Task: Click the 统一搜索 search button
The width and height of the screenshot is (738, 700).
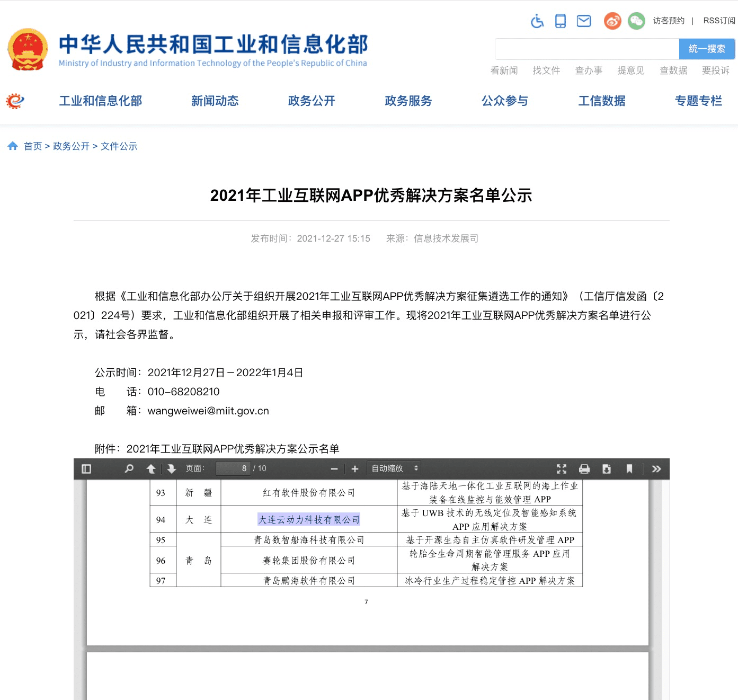Action: click(x=707, y=48)
